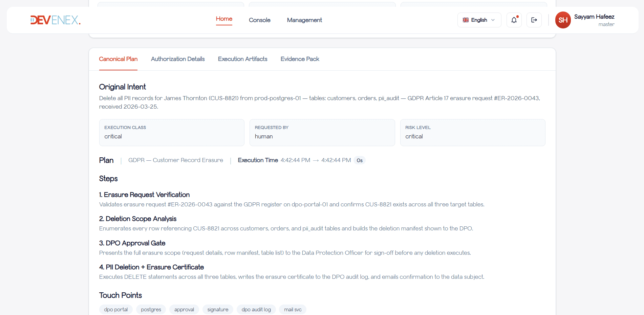Go to the Home nav item

pyautogui.click(x=224, y=19)
